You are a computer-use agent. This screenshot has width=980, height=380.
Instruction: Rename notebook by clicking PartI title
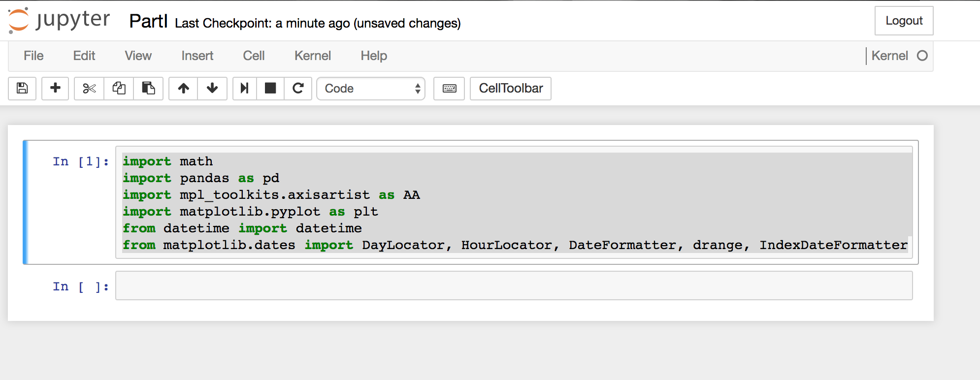tap(148, 22)
